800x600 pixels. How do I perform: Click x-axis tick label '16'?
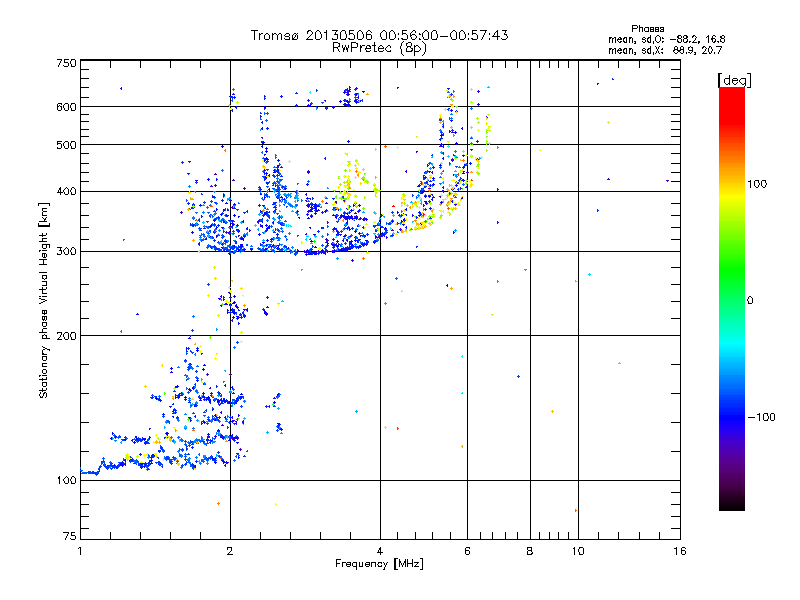[680, 551]
